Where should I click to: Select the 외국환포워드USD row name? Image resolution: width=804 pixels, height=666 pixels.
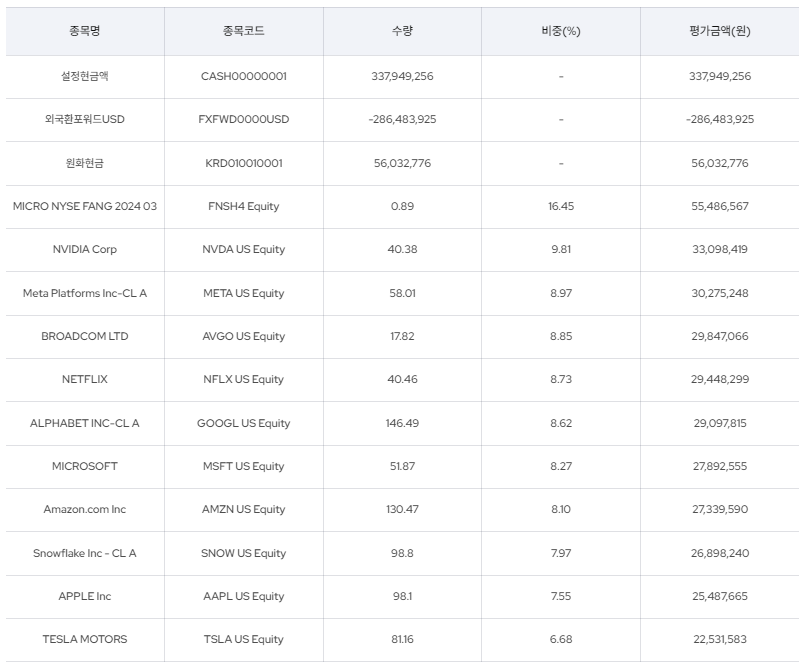coord(85,119)
